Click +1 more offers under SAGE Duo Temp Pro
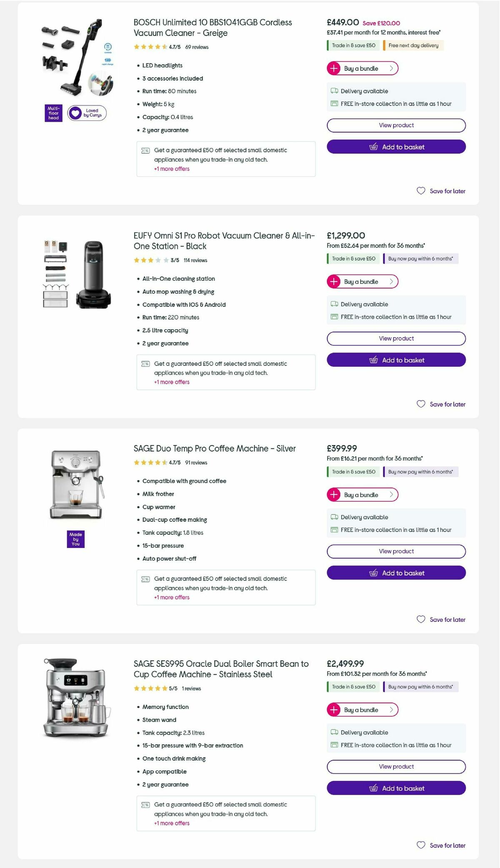The height and width of the screenshot is (868, 500). click(171, 597)
